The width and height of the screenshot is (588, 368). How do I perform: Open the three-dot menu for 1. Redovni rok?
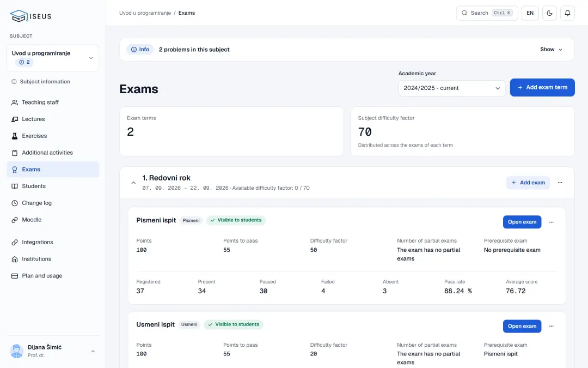[560, 183]
